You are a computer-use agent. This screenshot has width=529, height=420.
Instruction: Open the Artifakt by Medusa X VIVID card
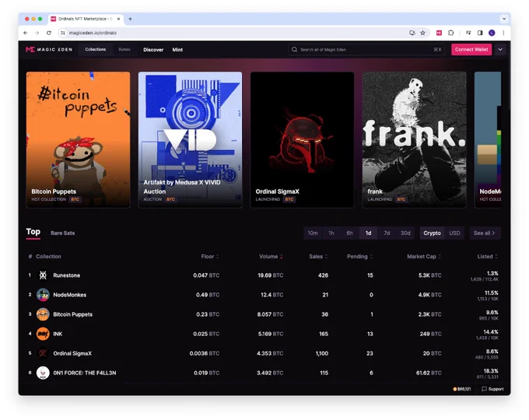[191, 140]
